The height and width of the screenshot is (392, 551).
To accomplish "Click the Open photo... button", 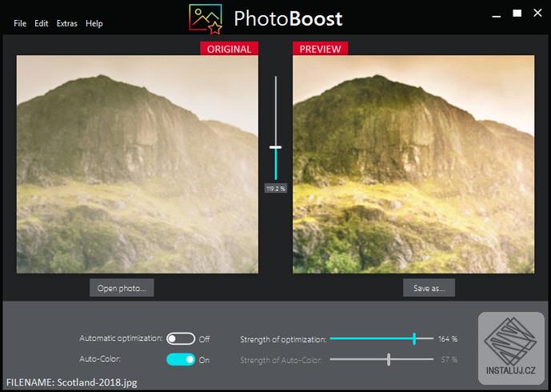I will 122,288.
